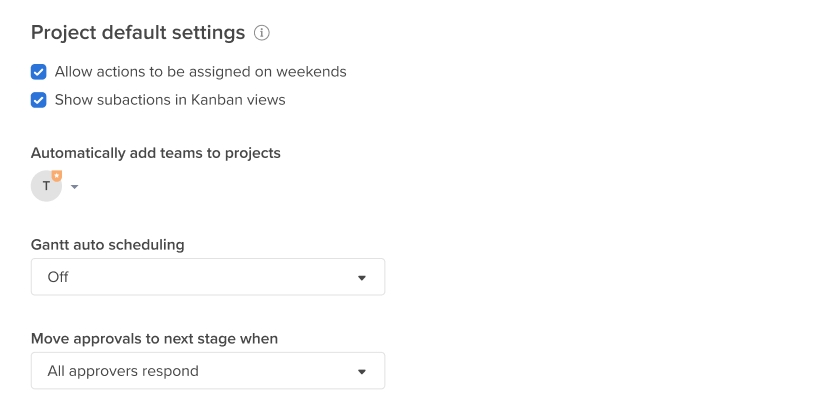Screen dimensions: 814x416
Task: Select the 'All approvers respond' value text
Action: click(123, 371)
